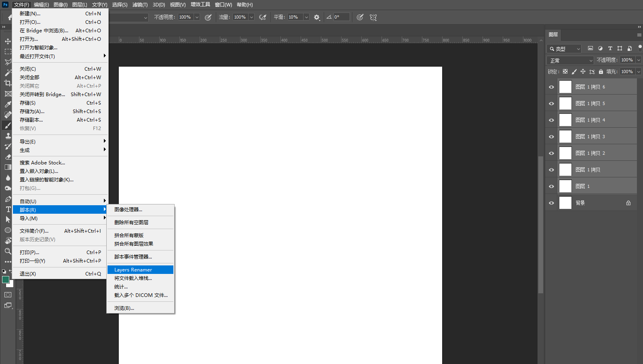Select the Eyedropper tool
The image size is (643, 364).
coord(8,104)
